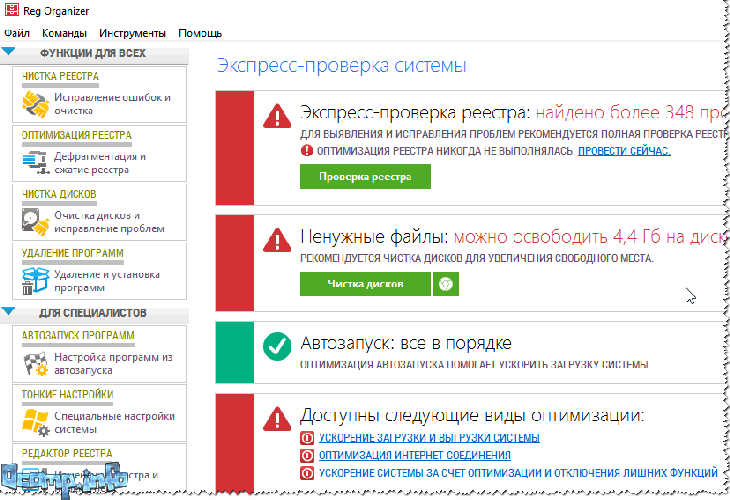The width and height of the screenshot is (730, 500).
Task: Click the Проверка реестра green button
Action: point(365,176)
